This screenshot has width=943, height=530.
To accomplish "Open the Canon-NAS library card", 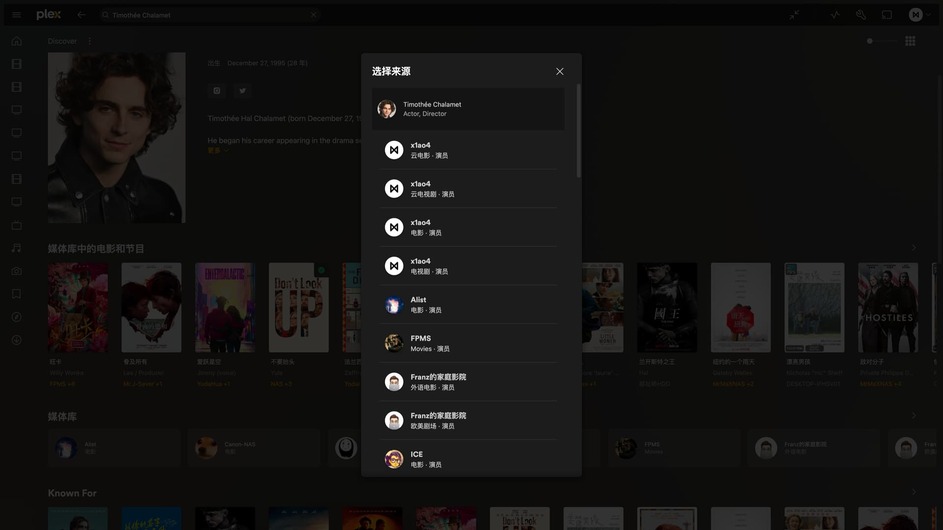I will 254,448.
